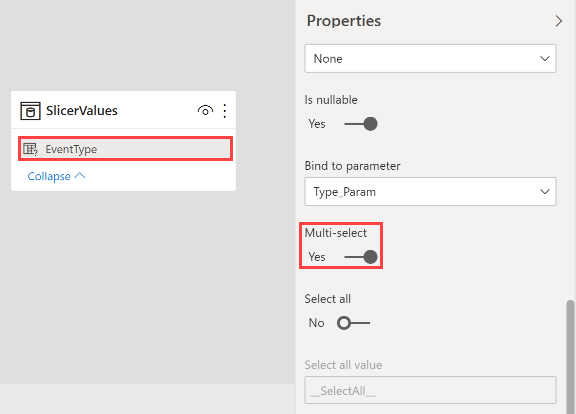Click the Multi-select label
Image resolution: width=576 pixels, height=414 pixels.
pyautogui.click(x=336, y=233)
